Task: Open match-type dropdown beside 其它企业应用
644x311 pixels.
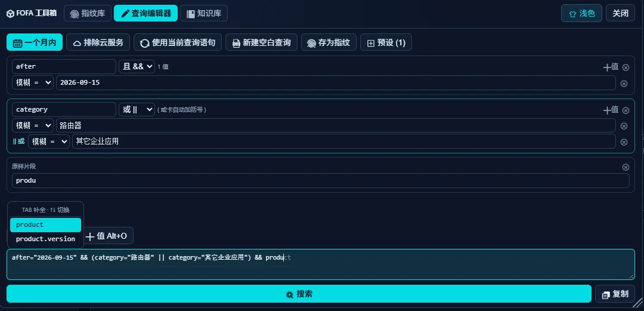Action: (48, 141)
